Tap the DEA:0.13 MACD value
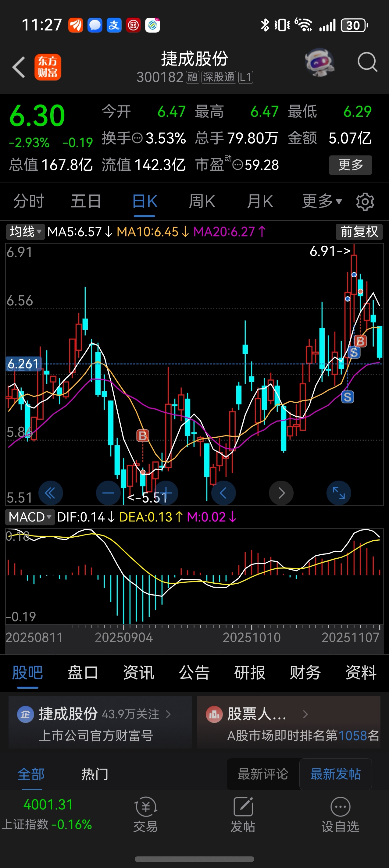 tap(151, 517)
